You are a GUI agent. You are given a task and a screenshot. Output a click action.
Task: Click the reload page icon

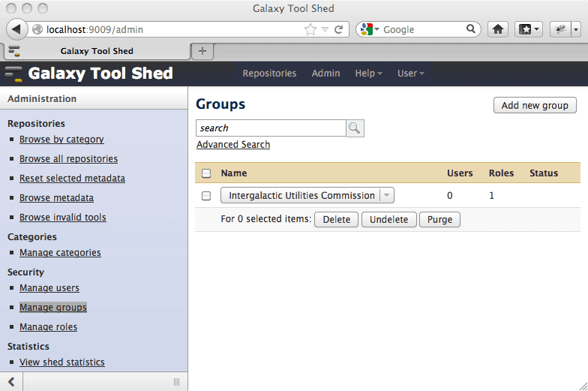coord(339,29)
